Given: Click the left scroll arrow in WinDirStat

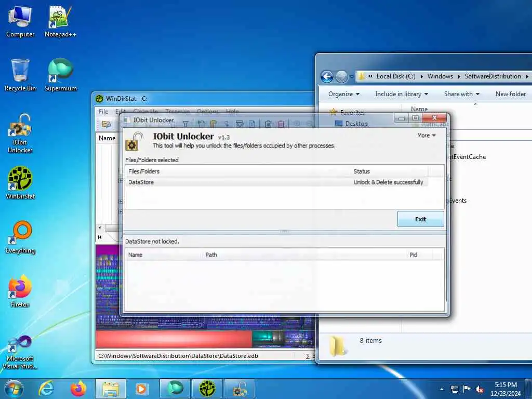Looking at the screenshot, I should [x=100, y=228].
